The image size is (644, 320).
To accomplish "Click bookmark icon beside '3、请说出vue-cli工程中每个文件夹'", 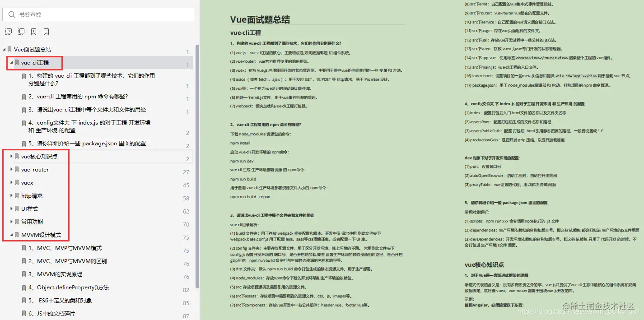I will point(24,109).
